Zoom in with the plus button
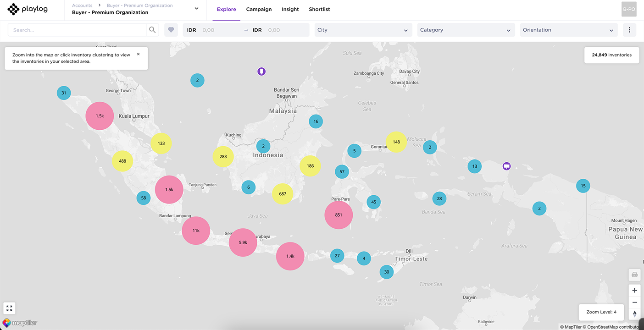Image resolution: width=644 pixels, height=330 pixels. (x=635, y=291)
